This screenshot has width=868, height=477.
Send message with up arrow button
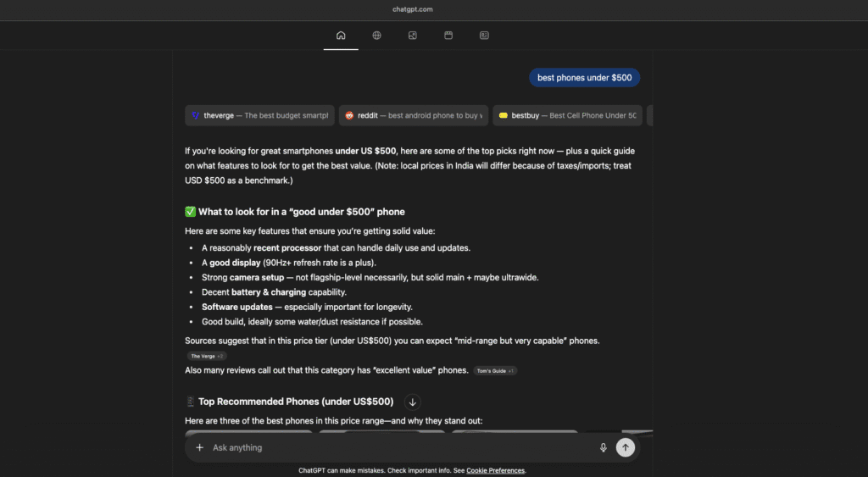[x=626, y=447]
